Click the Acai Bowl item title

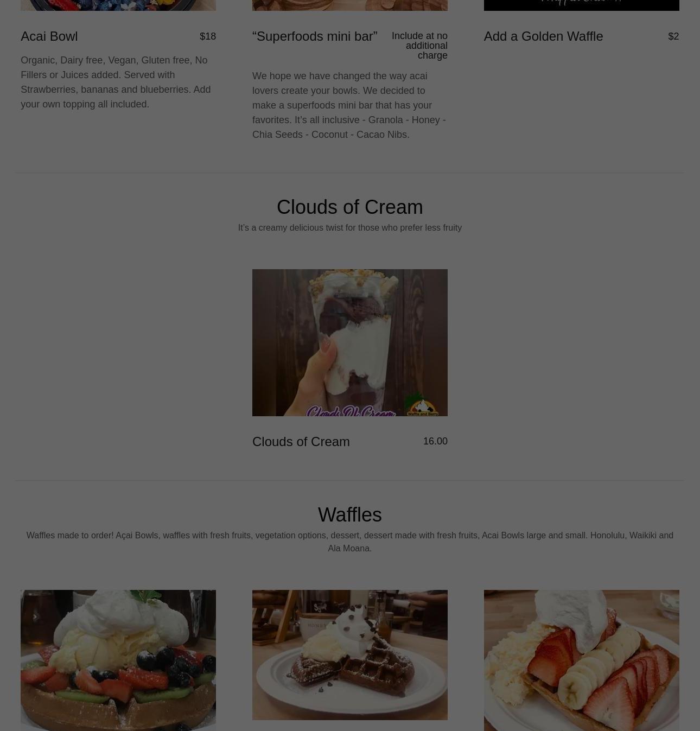coord(49,36)
